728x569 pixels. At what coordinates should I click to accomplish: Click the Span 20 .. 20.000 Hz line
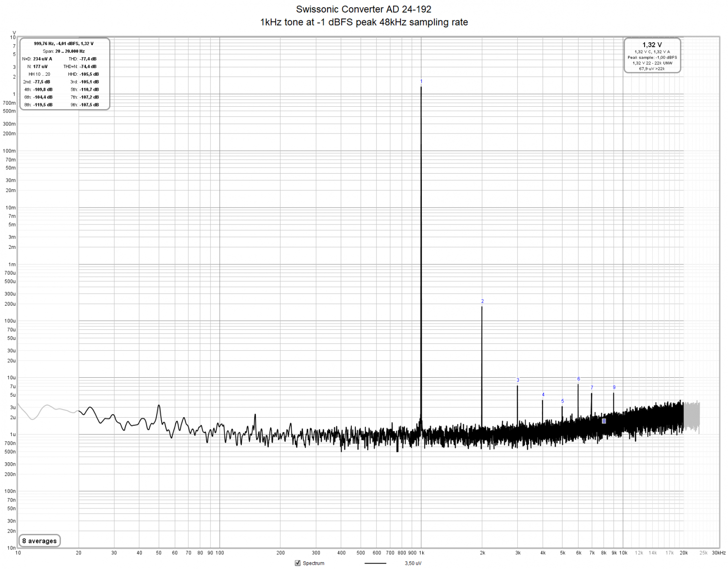coord(64,51)
